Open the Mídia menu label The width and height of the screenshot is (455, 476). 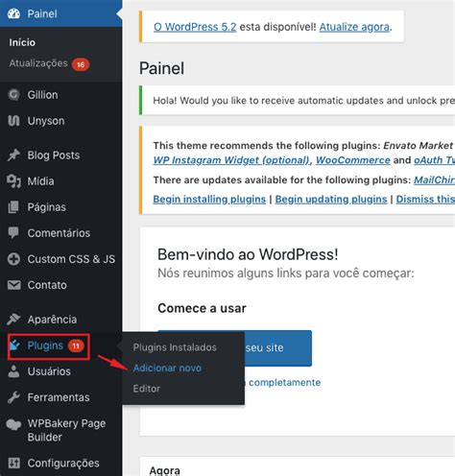40,181
